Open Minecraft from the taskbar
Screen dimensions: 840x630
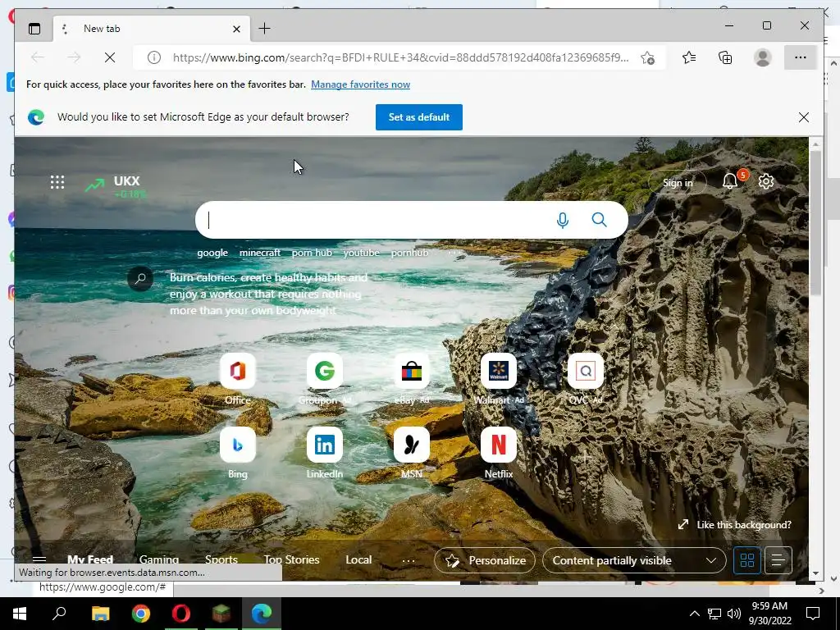pyautogui.click(x=221, y=614)
